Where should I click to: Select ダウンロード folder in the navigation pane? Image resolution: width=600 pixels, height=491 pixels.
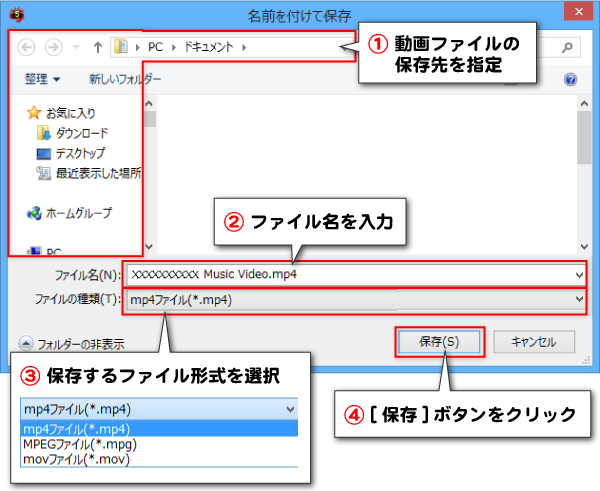pos(80,133)
